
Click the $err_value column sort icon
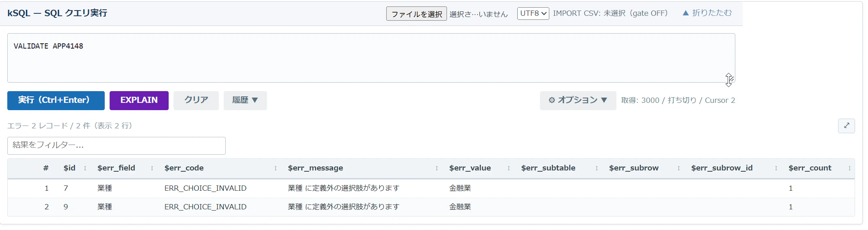509,168
